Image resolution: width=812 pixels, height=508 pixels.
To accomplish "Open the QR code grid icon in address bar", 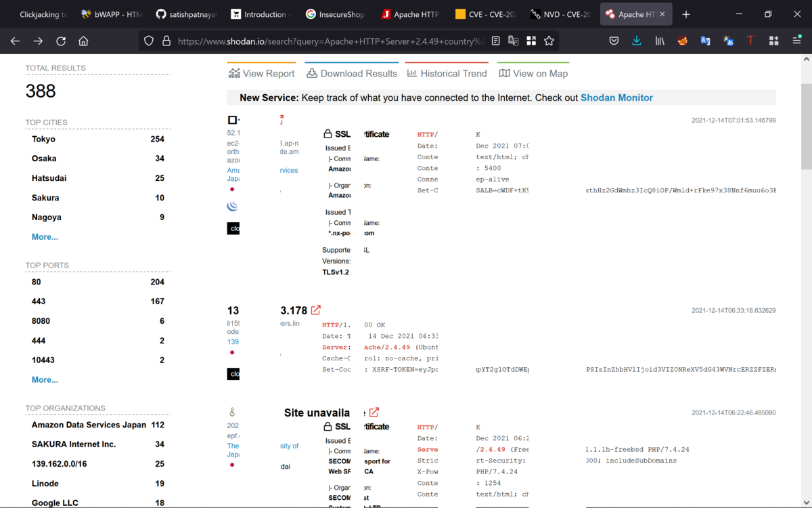I will 531,41.
